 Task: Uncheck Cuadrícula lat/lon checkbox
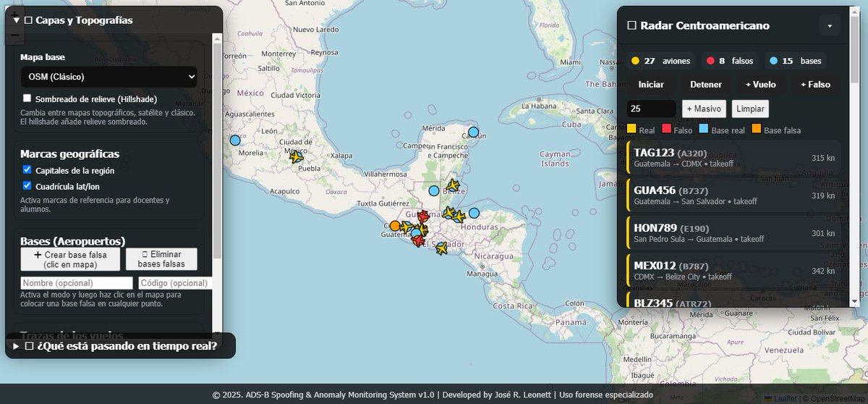pyautogui.click(x=27, y=186)
